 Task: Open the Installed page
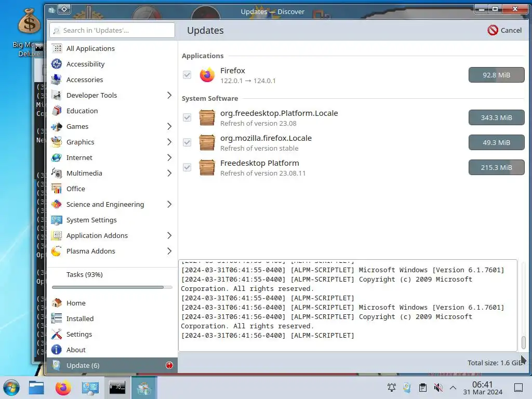(x=112, y=318)
